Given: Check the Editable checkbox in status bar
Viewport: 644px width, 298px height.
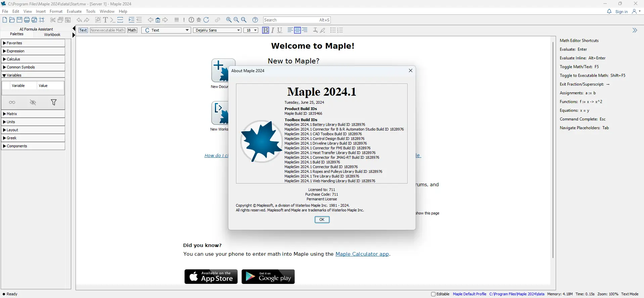Looking at the screenshot, I should [x=433, y=294].
